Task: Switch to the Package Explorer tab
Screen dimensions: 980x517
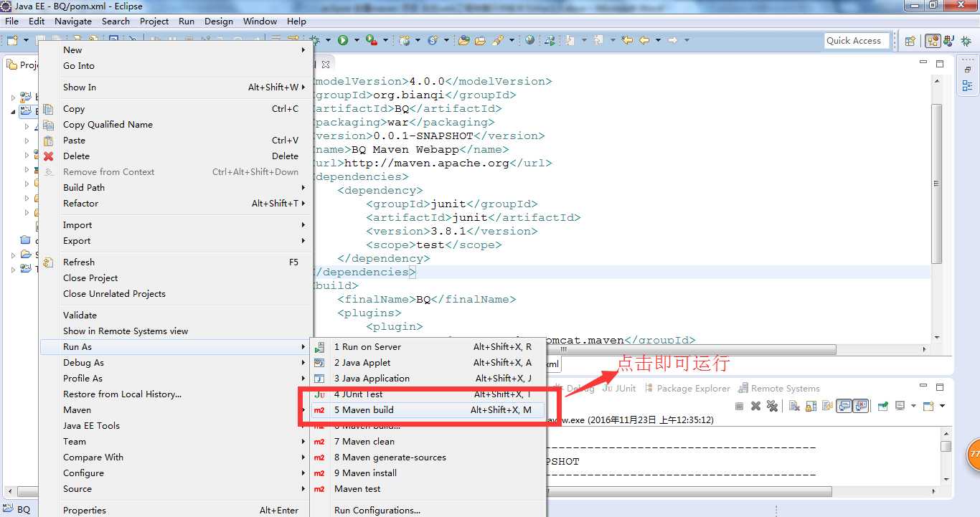Action: 687,388
